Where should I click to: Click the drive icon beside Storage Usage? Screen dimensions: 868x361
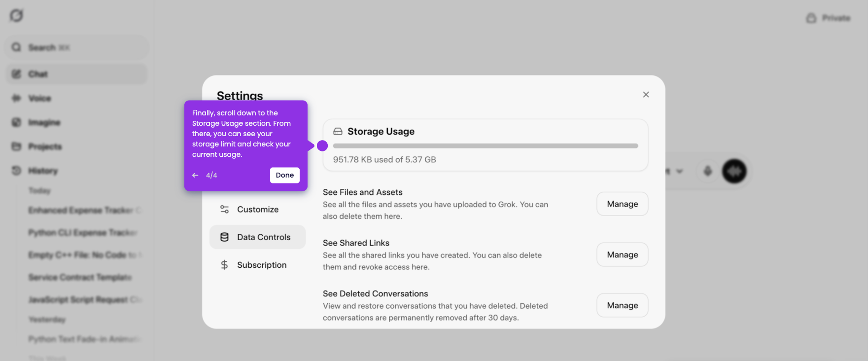click(x=338, y=132)
